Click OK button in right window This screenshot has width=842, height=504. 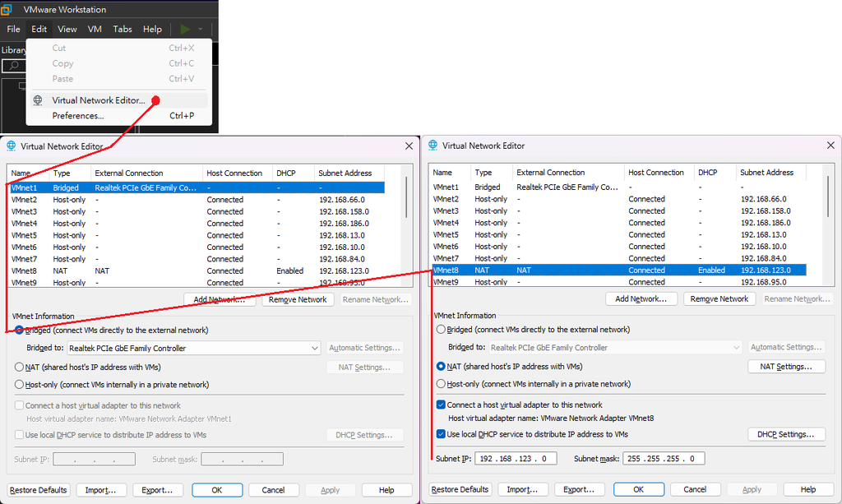pos(638,489)
